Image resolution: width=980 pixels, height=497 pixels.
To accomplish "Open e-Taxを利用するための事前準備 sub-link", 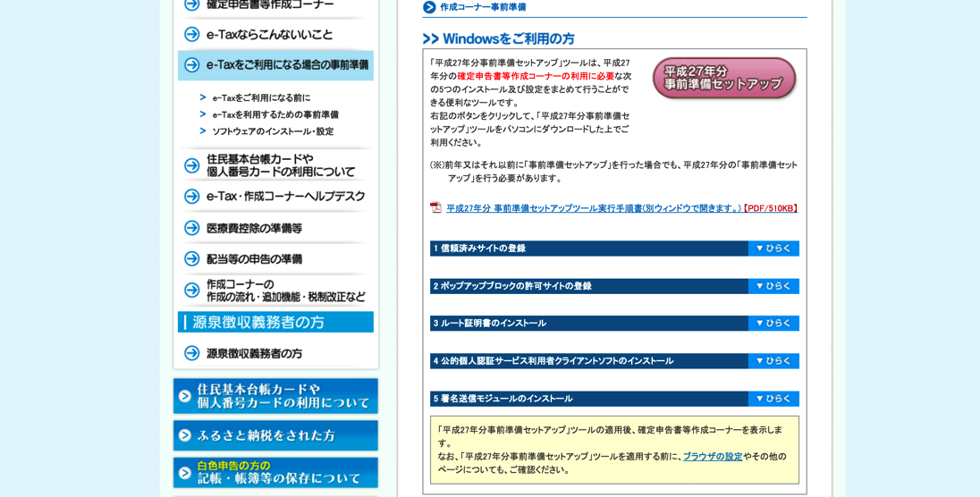I will point(275,114).
